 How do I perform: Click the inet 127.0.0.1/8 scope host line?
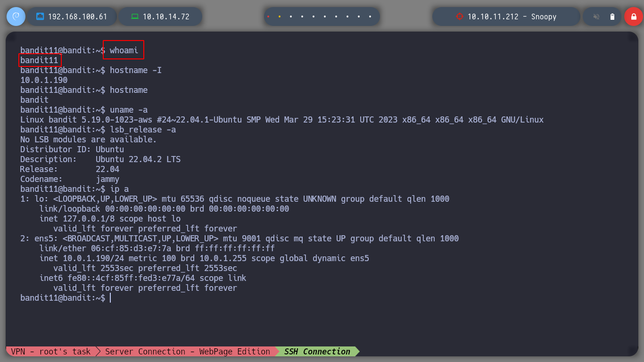[110, 219]
